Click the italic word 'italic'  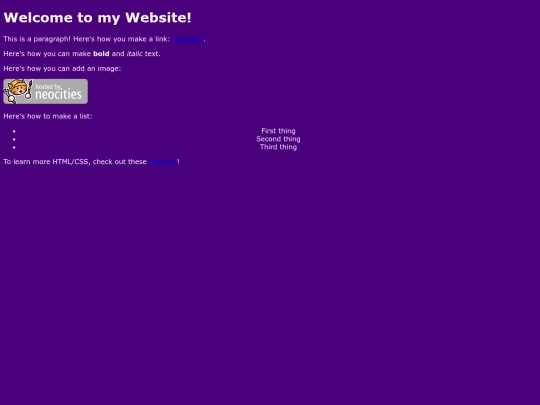134,54
